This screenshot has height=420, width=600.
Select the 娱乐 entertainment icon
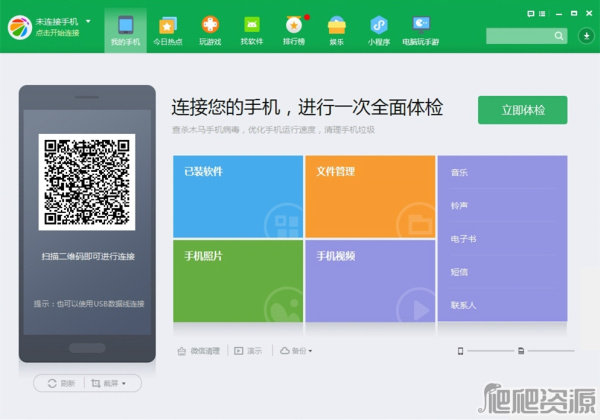click(337, 29)
